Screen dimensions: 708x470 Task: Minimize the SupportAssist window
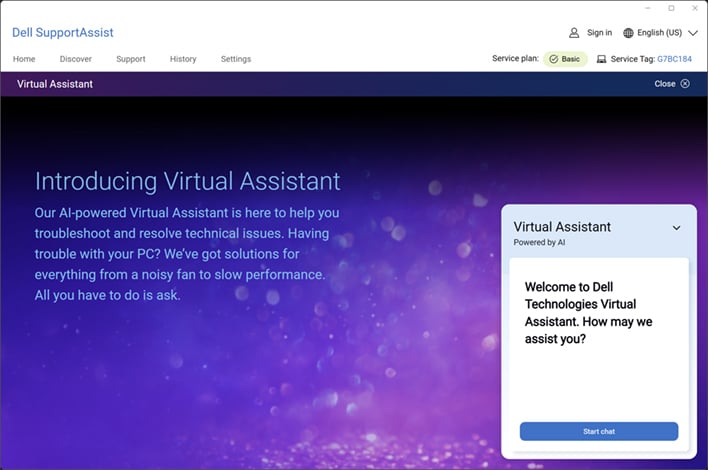coord(646,8)
